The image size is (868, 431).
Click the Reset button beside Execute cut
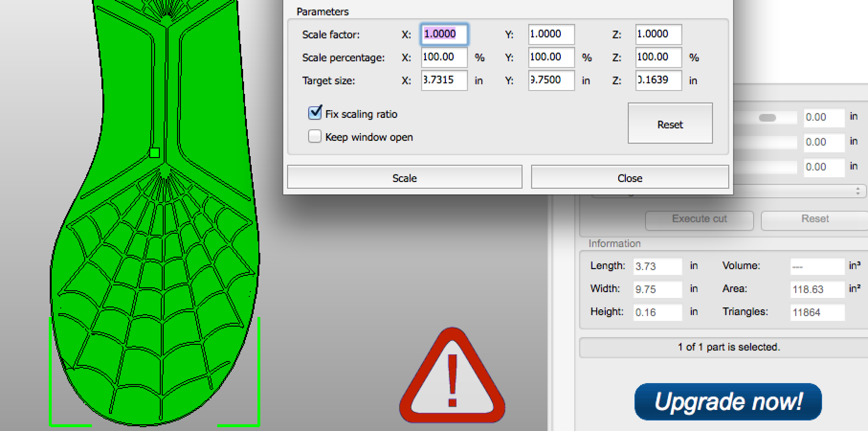coord(815,220)
